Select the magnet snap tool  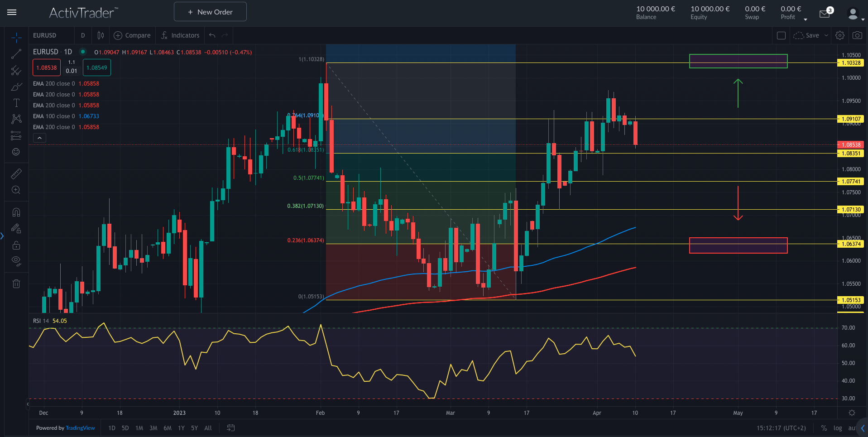(x=16, y=211)
